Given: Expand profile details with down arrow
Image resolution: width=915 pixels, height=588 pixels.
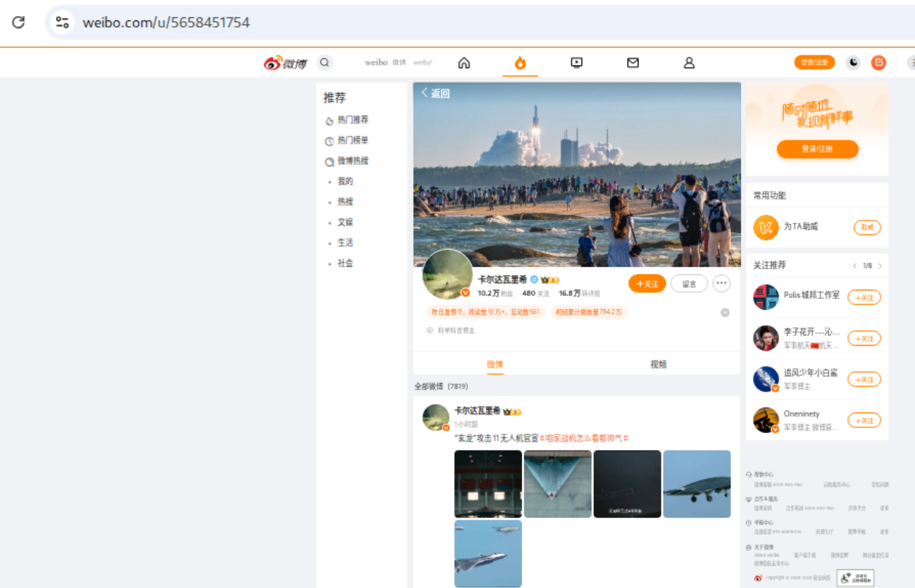Looking at the screenshot, I should coord(725,313).
